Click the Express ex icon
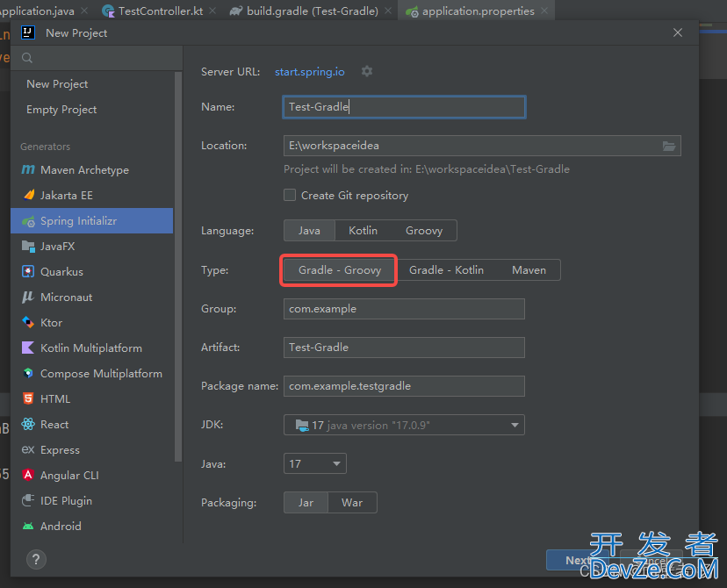This screenshot has height=588, width=727. [x=28, y=449]
